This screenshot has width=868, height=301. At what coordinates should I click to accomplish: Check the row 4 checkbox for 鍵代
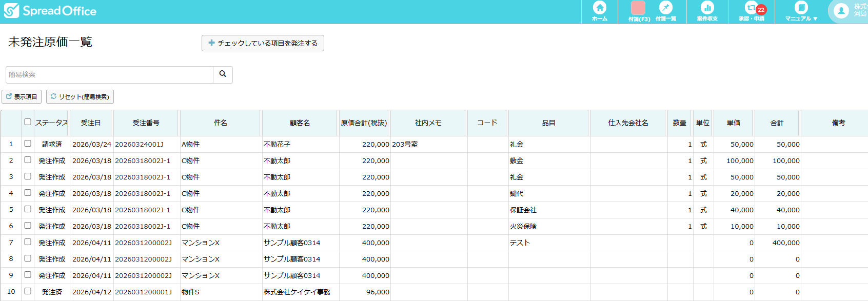click(x=28, y=193)
